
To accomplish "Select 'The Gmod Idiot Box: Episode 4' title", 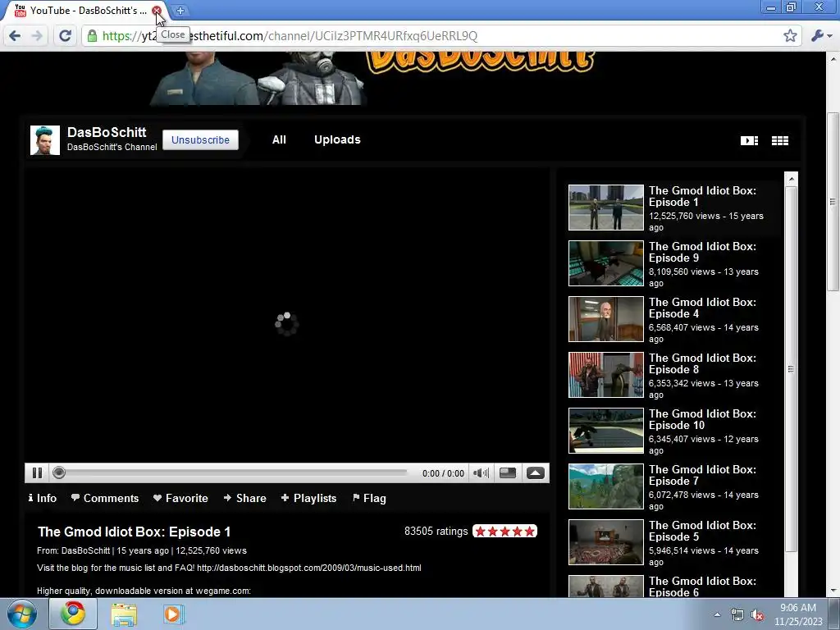I will point(702,308).
